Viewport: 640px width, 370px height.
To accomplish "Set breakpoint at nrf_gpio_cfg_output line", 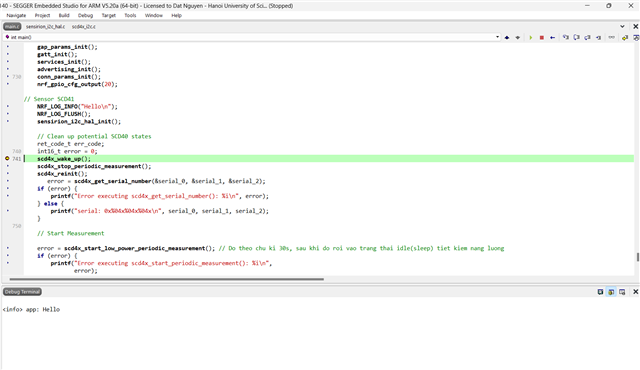I will 7,84.
